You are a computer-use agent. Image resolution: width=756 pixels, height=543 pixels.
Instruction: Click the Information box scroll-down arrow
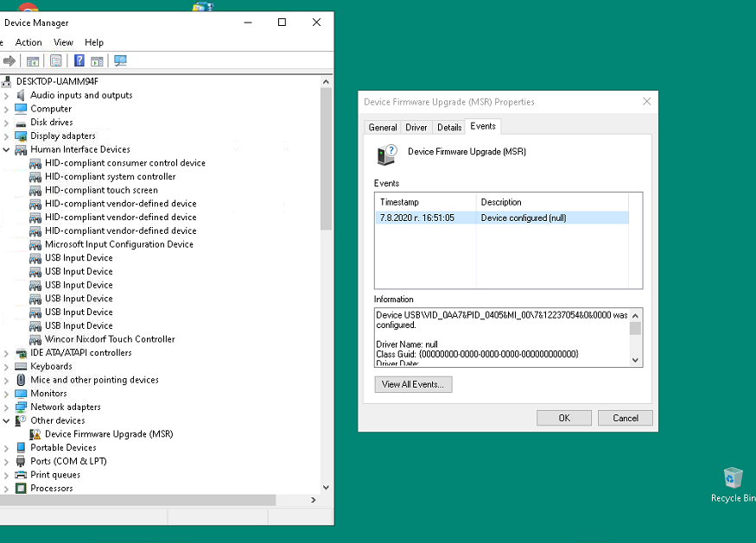(x=635, y=360)
